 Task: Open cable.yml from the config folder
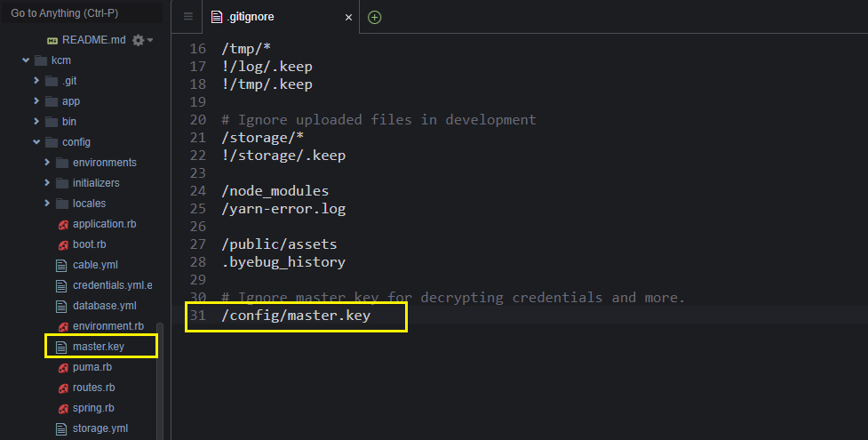tap(95, 265)
